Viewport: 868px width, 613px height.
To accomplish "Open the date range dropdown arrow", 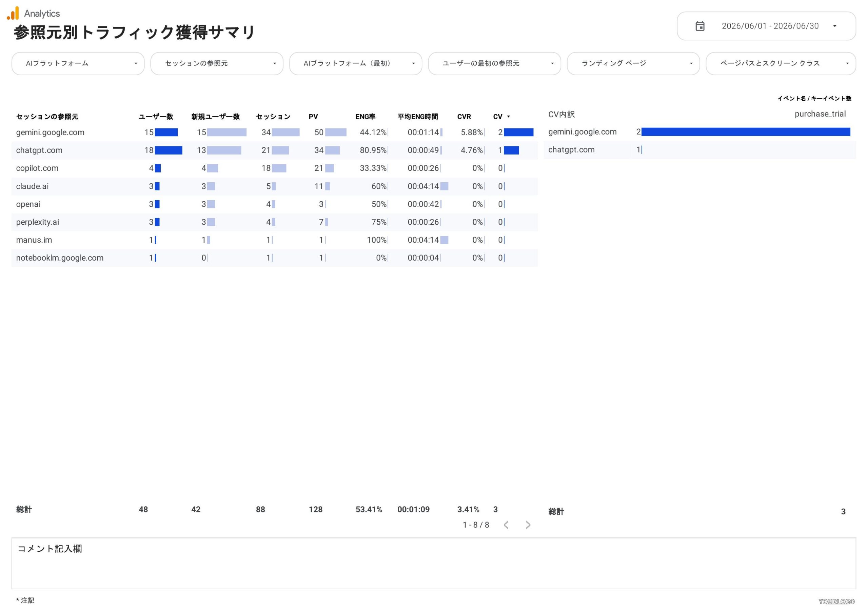I will [835, 26].
